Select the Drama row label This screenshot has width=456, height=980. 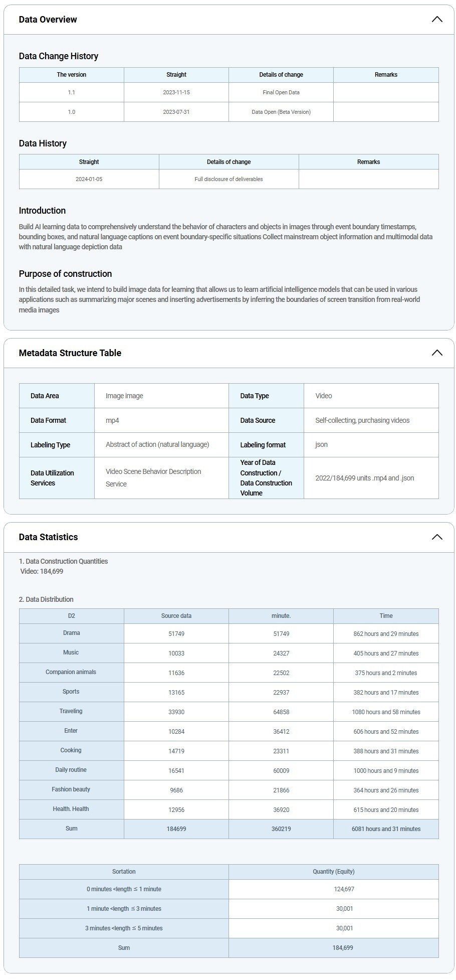coord(72,633)
